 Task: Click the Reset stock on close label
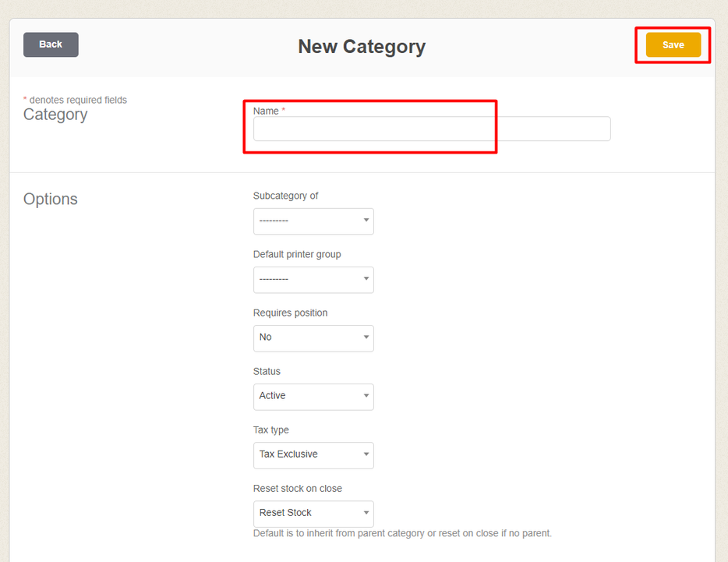pos(298,489)
